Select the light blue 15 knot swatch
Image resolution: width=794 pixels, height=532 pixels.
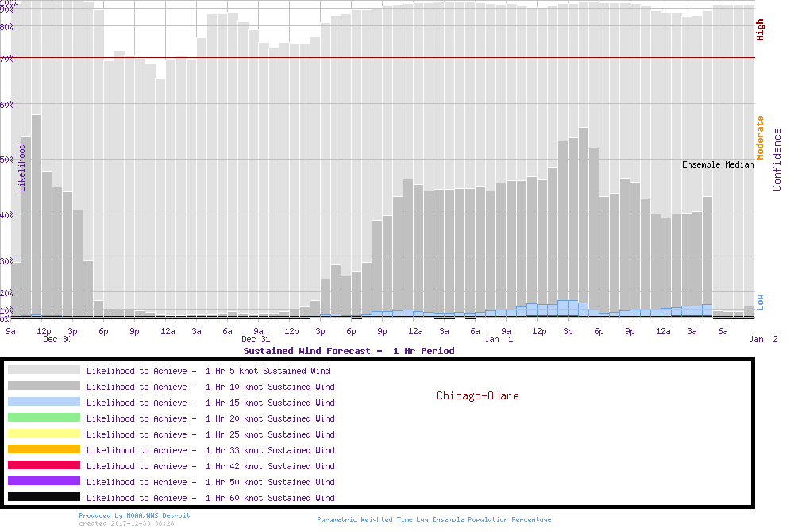pyautogui.click(x=44, y=402)
